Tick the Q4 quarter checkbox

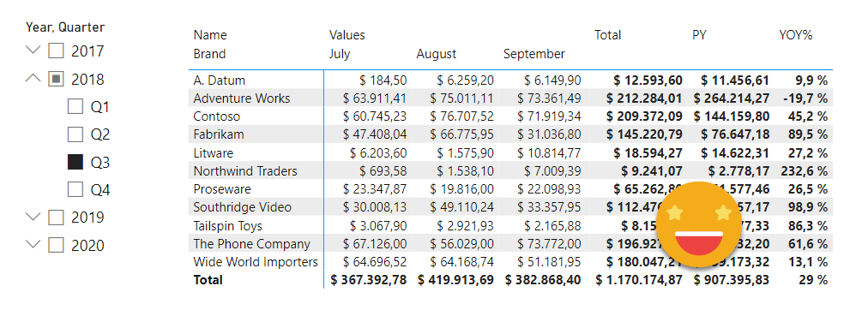click(75, 189)
